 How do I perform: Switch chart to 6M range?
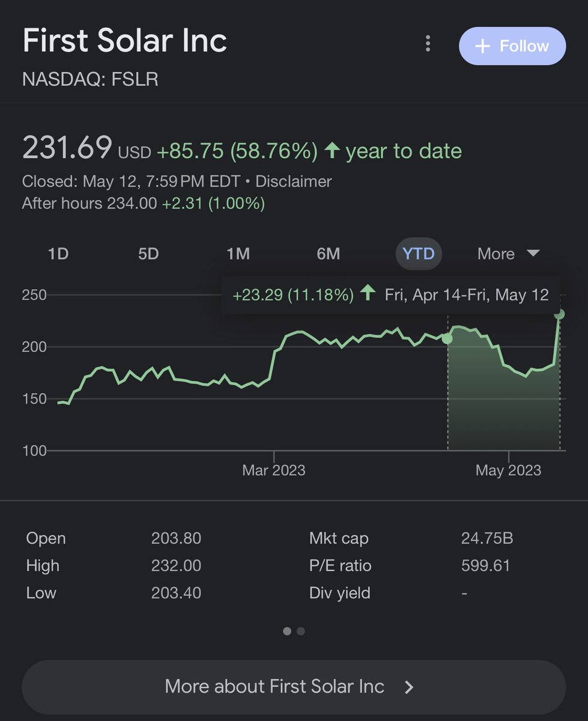[x=329, y=254]
